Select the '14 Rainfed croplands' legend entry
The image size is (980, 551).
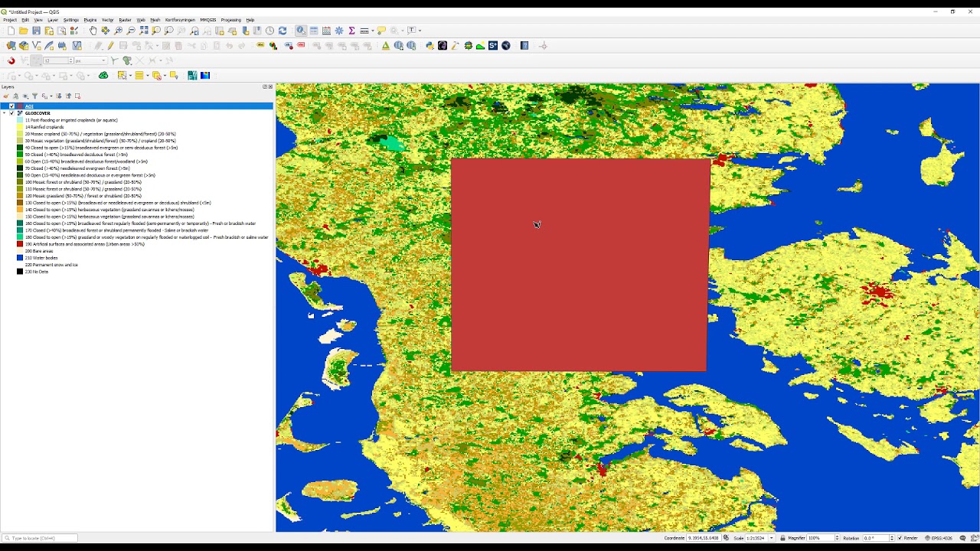(x=44, y=127)
